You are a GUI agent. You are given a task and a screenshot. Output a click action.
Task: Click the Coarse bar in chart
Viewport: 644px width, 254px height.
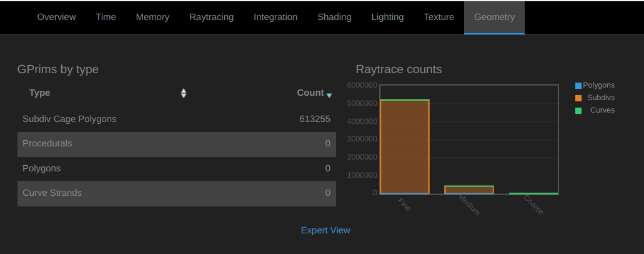point(533,193)
